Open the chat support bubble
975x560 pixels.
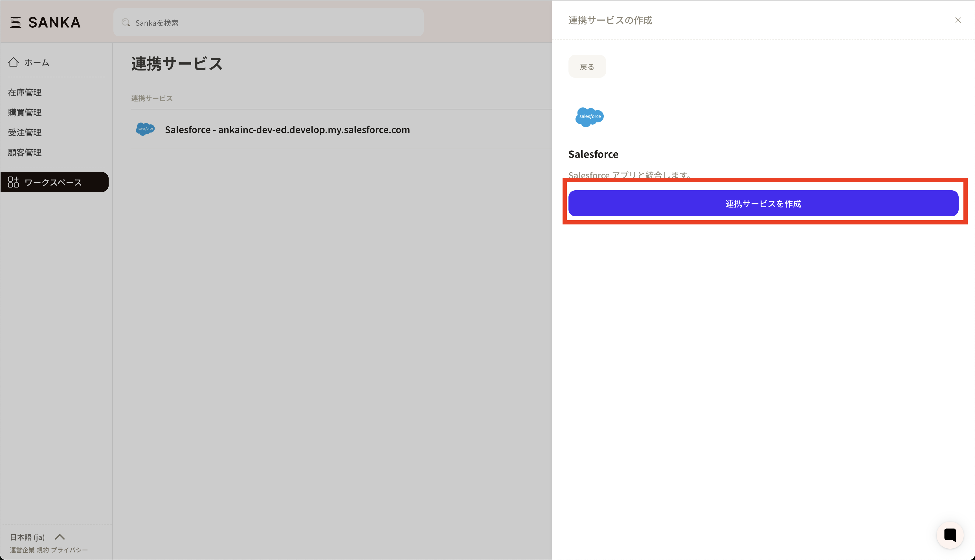[949, 535]
